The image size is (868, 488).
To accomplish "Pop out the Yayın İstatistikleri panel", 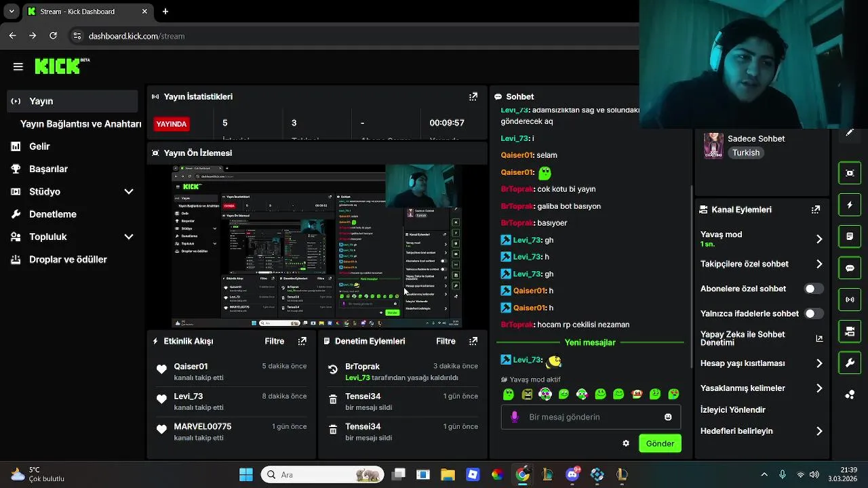I will [473, 97].
